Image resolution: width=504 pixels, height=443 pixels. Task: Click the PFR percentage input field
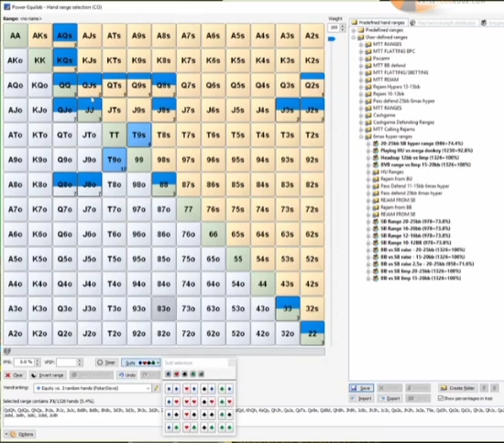click(24, 362)
